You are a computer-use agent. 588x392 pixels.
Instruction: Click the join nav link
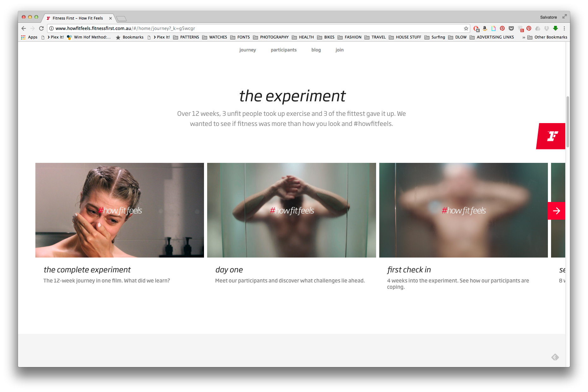[339, 50]
